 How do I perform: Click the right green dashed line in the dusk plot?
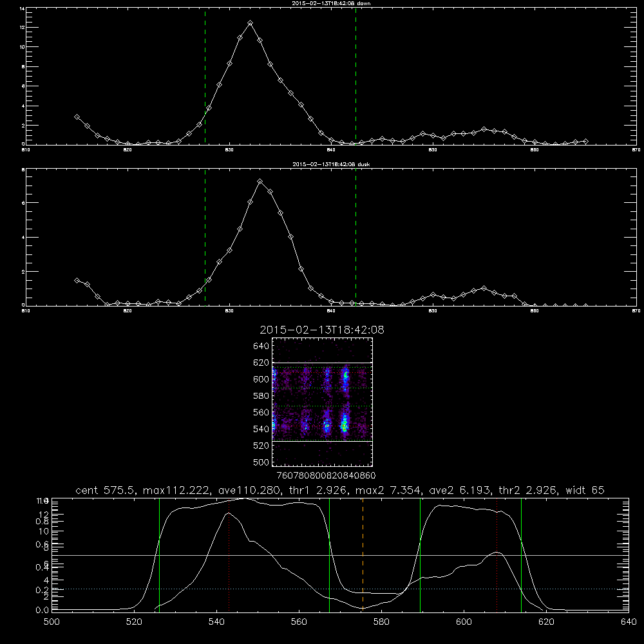point(355,238)
